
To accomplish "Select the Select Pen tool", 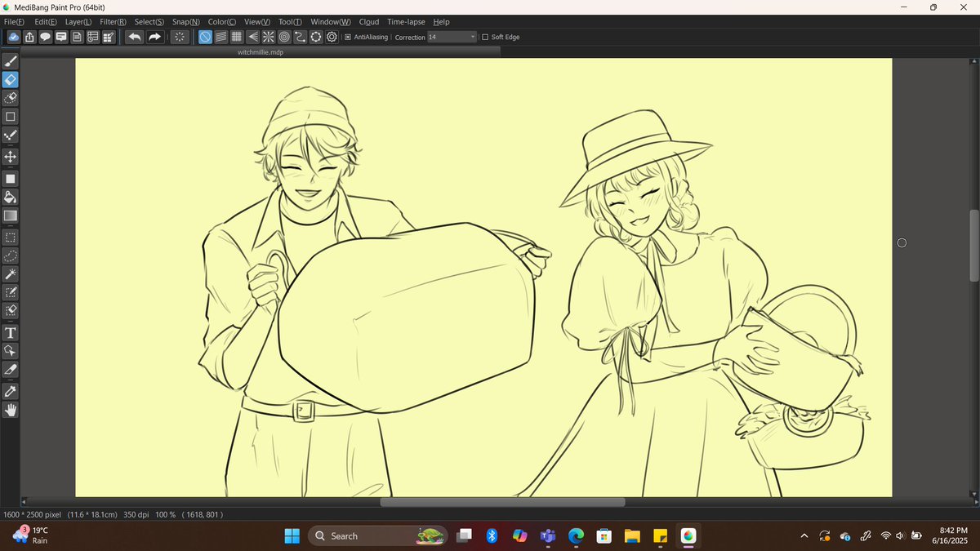I will tap(11, 292).
